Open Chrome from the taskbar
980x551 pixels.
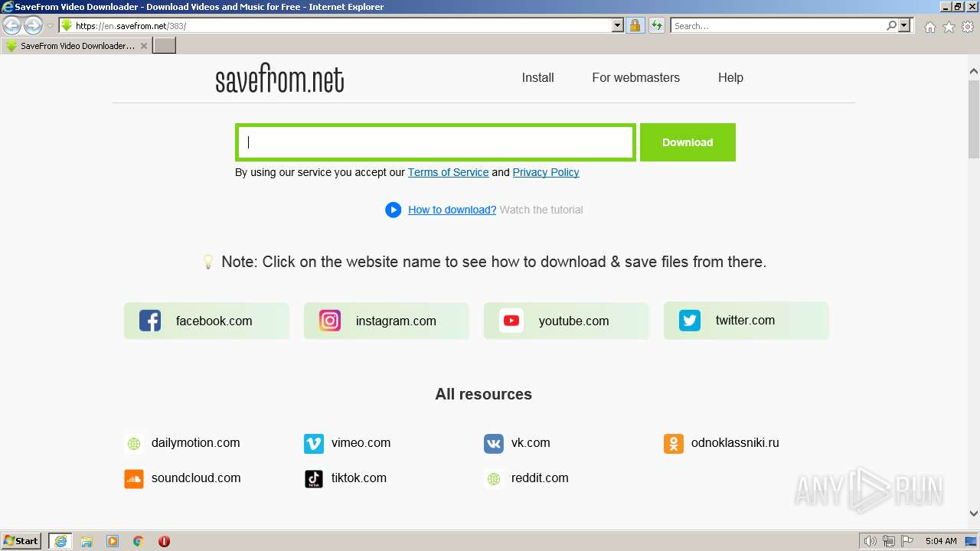(139, 541)
